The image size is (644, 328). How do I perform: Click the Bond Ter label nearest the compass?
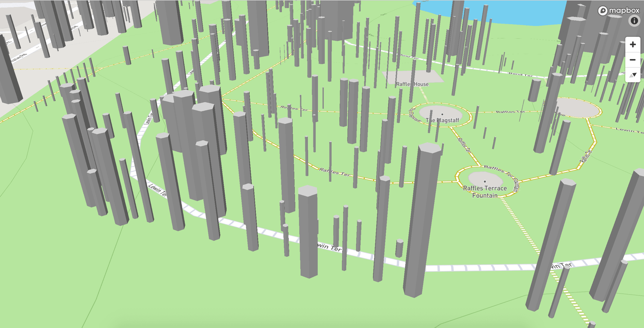point(520,74)
